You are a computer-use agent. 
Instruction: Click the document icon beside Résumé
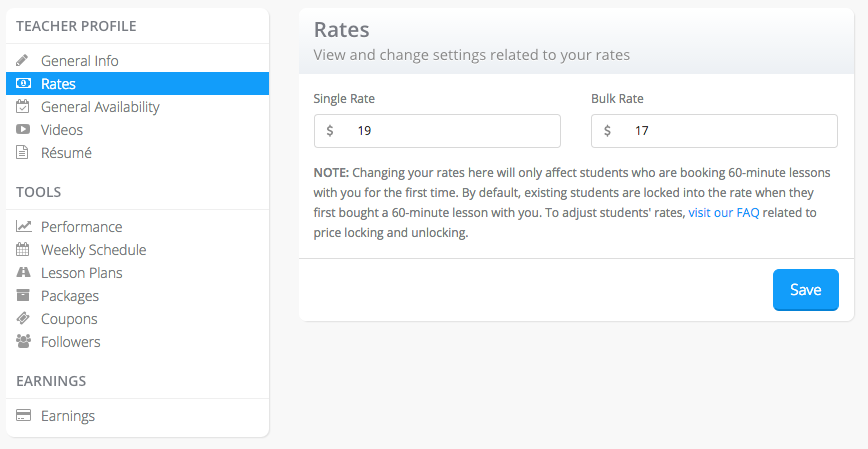click(x=22, y=152)
